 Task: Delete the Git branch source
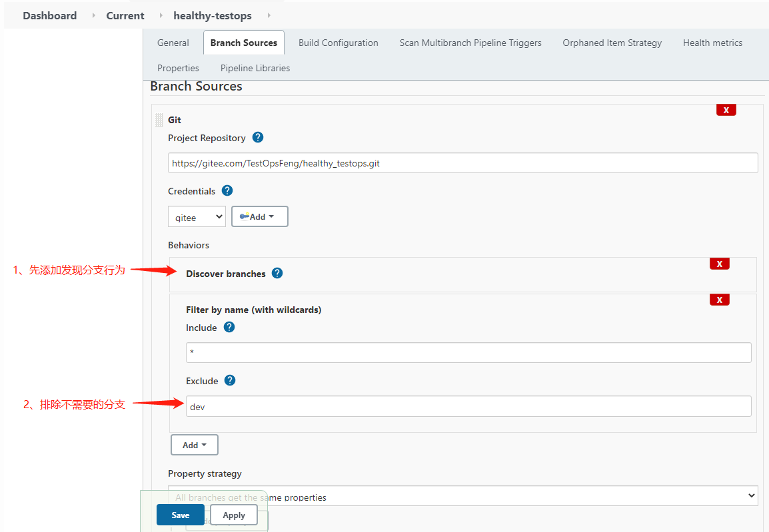pos(726,111)
